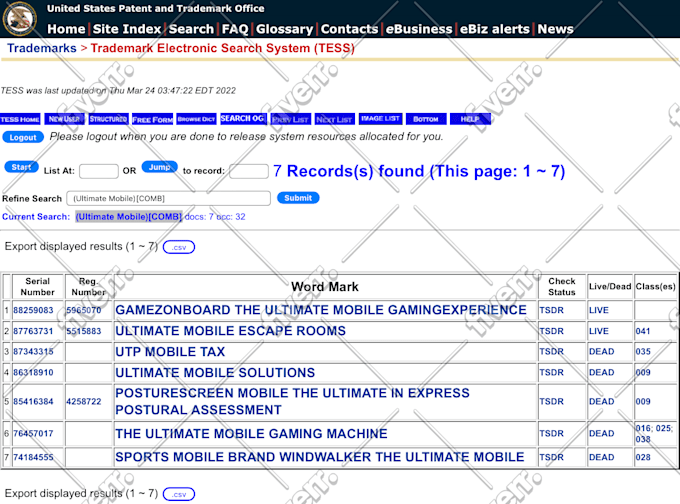Open the Free Form search button
This screenshot has height=504, width=680.
[x=153, y=119]
